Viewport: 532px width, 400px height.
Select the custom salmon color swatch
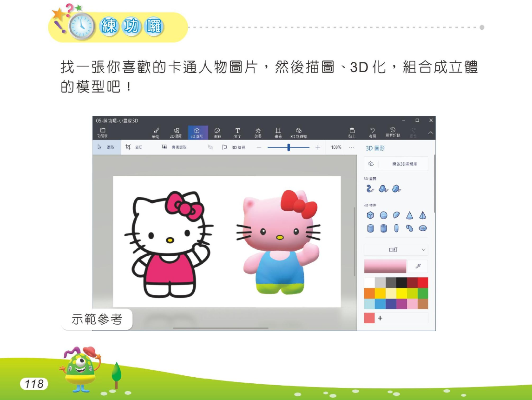coord(369,318)
